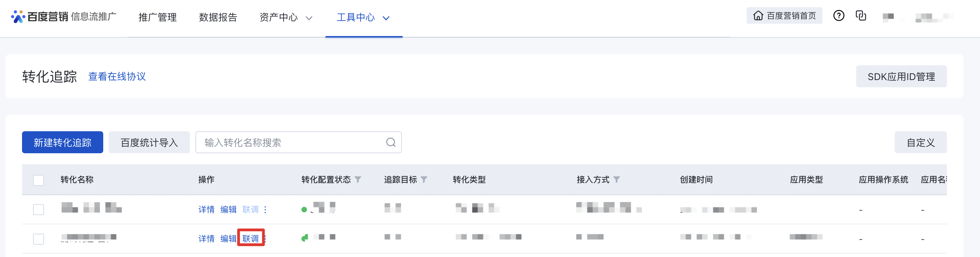Click the 转化追踪 page title
This screenshot has width=980, height=257.
point(50,76)
